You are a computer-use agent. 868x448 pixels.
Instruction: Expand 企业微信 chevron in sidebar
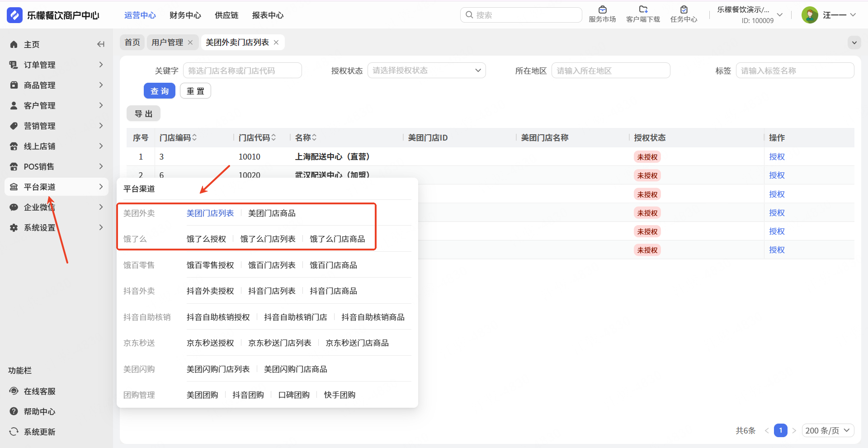[101, 207]
